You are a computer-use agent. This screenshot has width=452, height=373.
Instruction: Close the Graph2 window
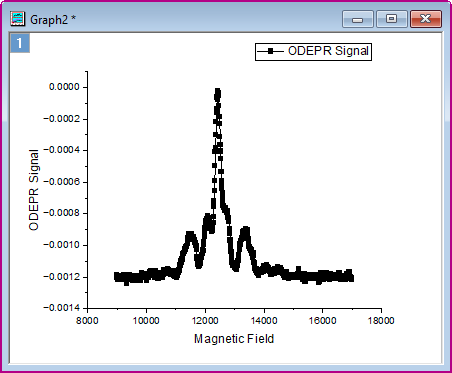coord(426,19)
